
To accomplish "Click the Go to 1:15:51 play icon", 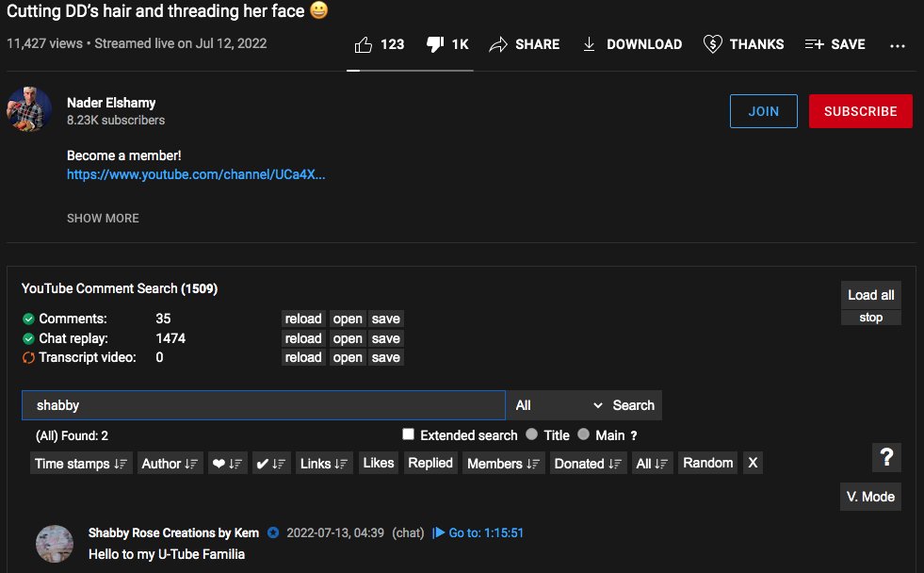I will [x=438, y=532].
